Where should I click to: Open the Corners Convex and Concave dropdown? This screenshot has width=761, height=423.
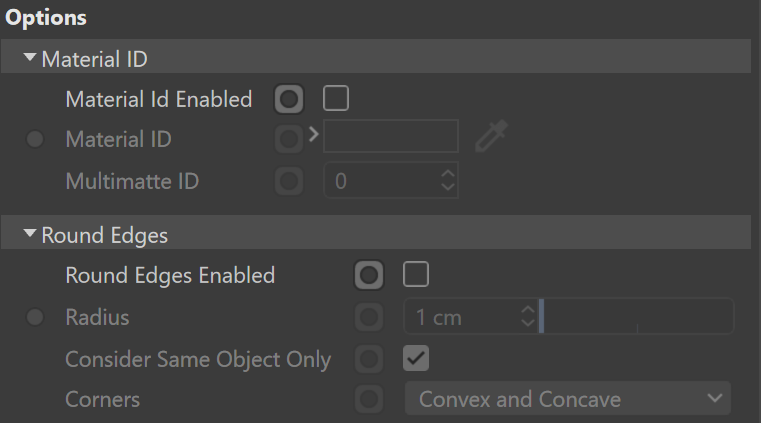[568, 399]
